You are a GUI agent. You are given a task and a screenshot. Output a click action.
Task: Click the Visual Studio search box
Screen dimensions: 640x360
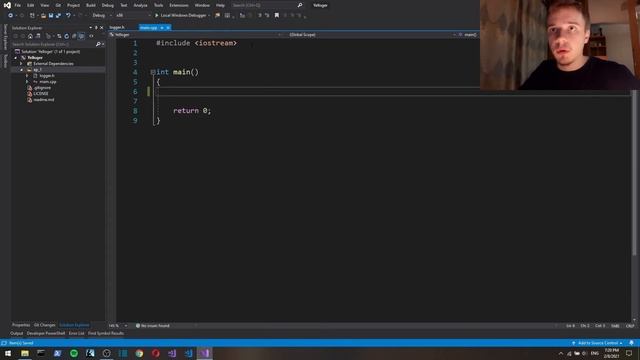tap(267, 5)
